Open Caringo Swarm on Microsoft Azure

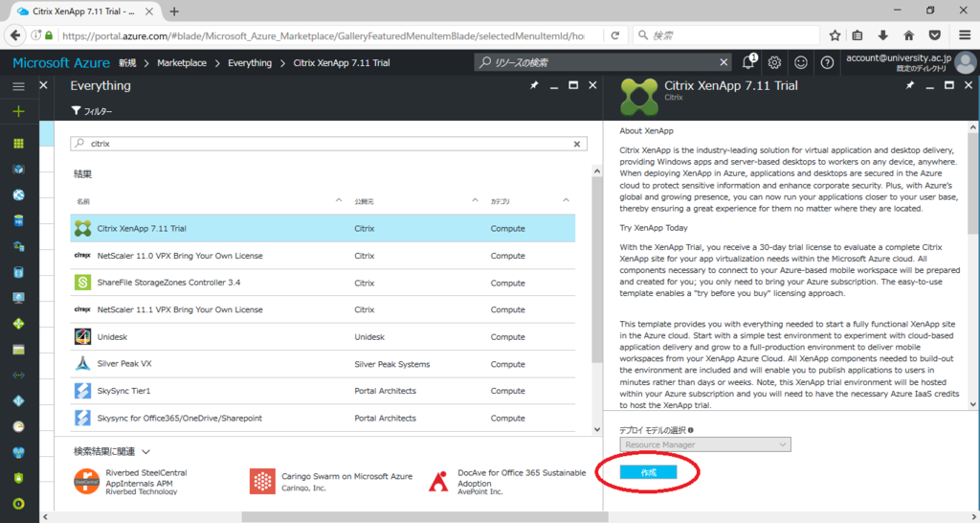pyautogui.click(x=331, y=481)
